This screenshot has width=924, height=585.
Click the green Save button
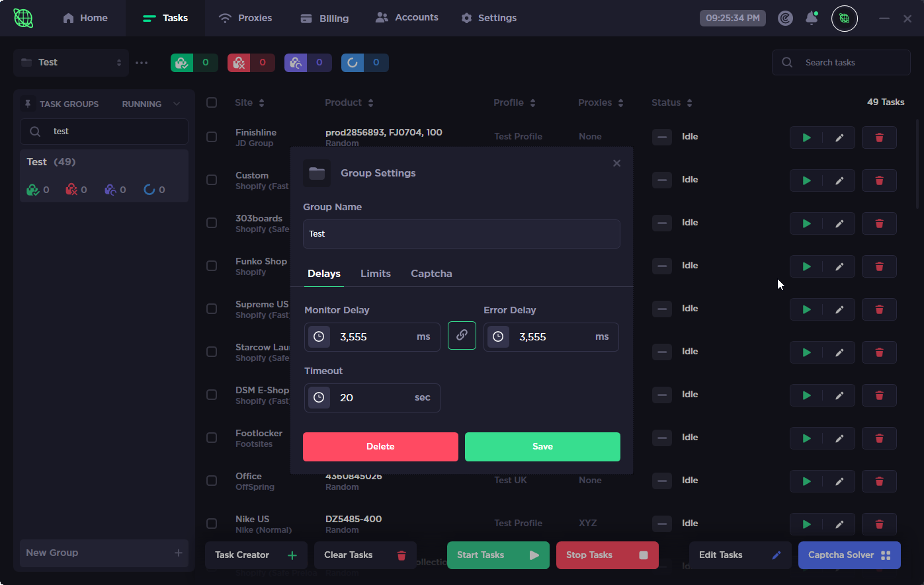coord(542,447)
